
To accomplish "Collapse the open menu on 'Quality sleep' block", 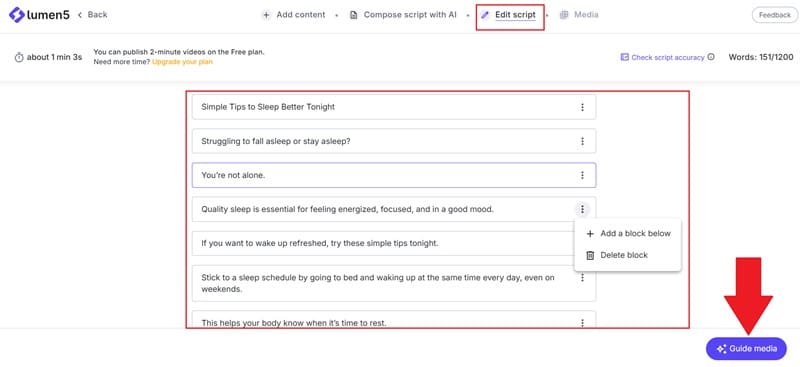I will (582, 209).
